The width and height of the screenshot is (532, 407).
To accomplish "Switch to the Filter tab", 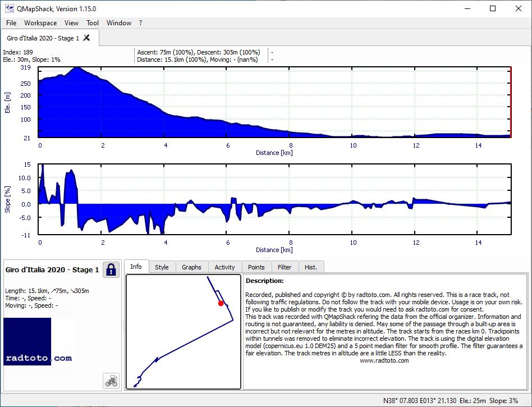I will 285,267.
